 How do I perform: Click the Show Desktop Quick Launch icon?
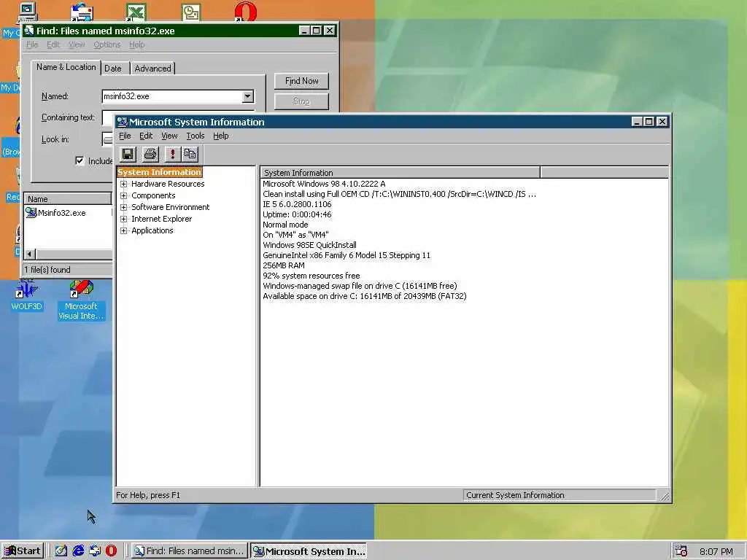click(x=61, y=551)
